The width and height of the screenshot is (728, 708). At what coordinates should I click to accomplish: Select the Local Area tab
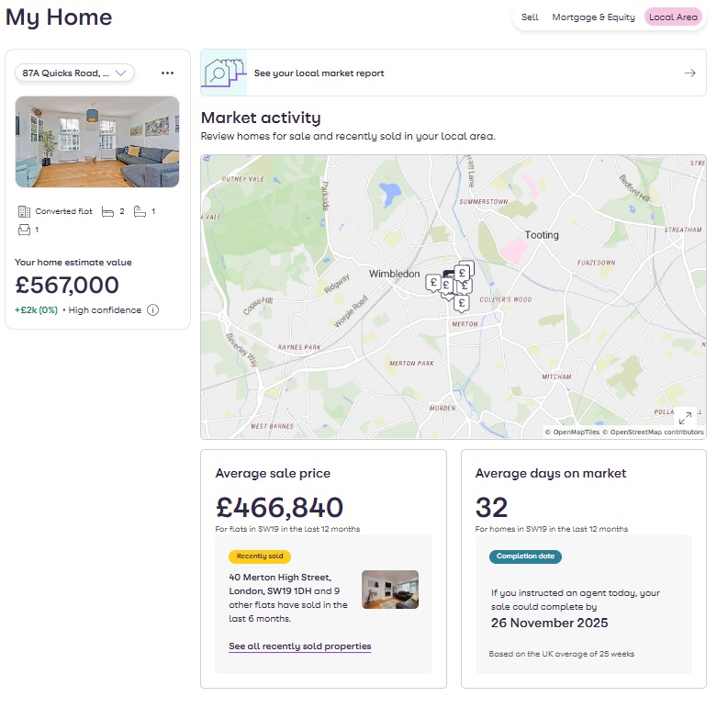pyautogui.click(x=673, y=17)
